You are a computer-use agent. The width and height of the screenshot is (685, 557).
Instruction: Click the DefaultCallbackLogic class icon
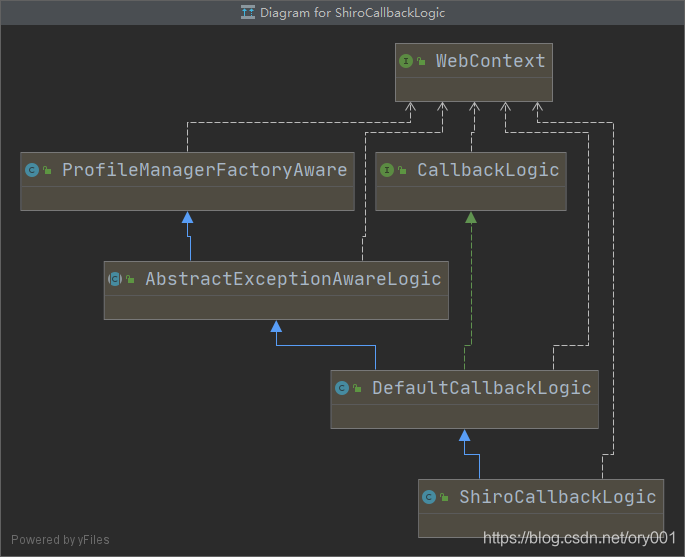pyautogui.click(x=342, y=388)
